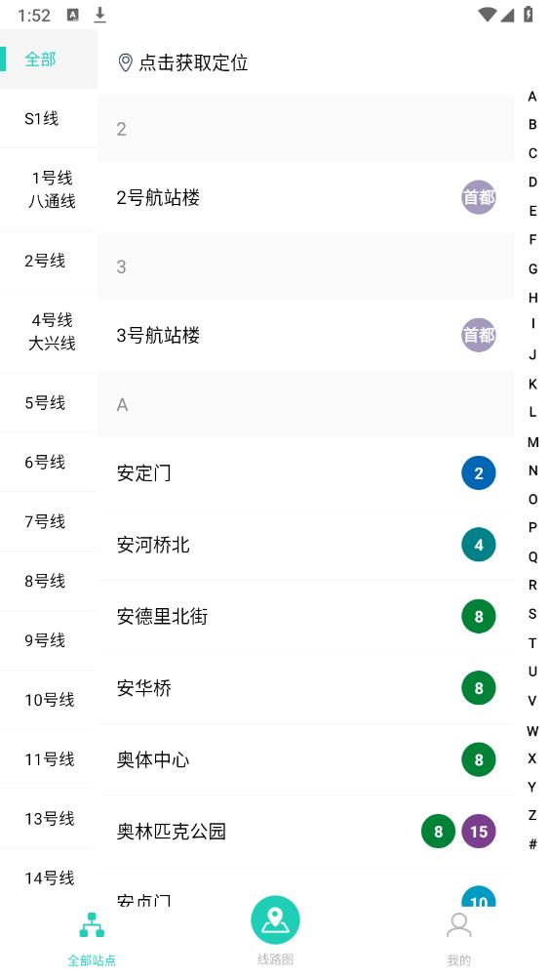This screenshot has height=980, width=551.
Task: Choose 4号线 大兴线 from the sidebar
Action: tap(49, 332)
